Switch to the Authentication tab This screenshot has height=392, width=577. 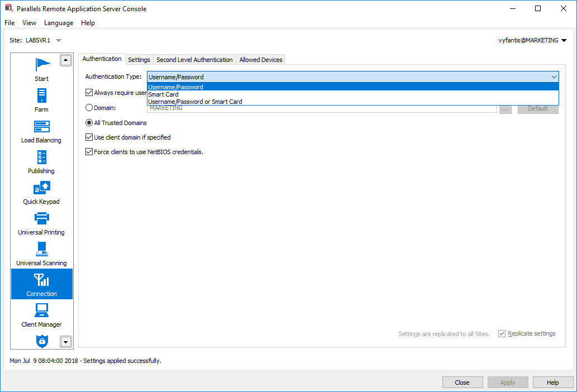click(x=102, y=59)
